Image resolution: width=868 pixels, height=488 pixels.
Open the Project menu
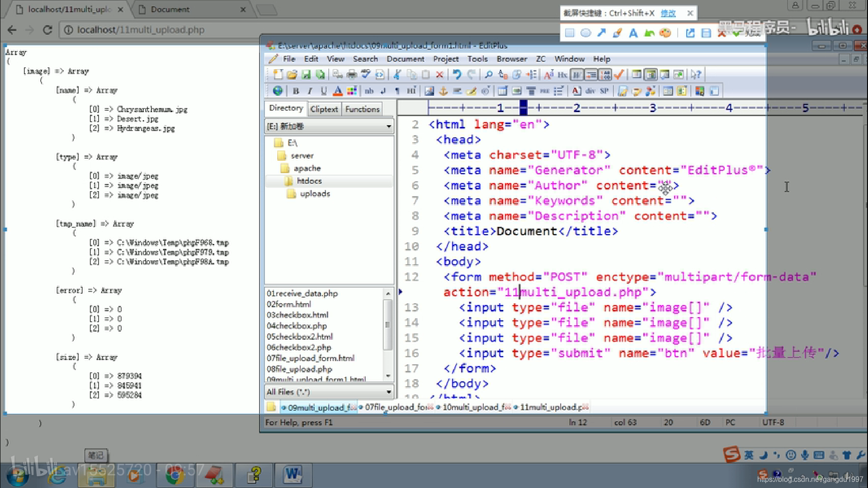[446, 59]
